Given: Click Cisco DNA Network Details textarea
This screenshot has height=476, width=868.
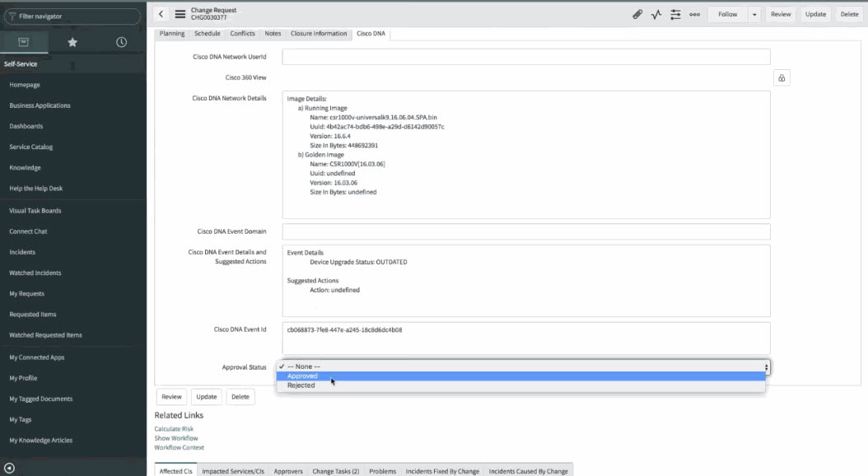Looking at the screenshot, I should click(x=526, y=155).
